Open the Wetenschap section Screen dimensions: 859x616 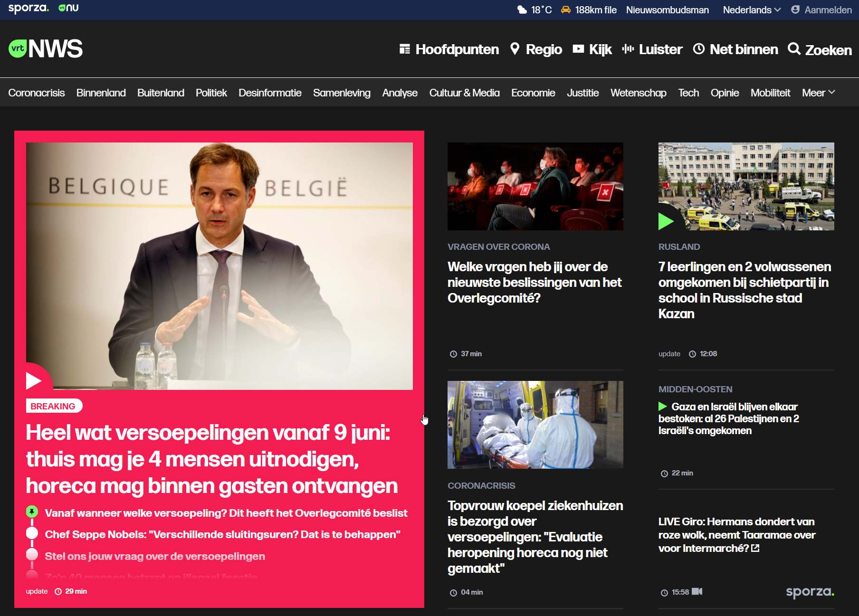pos(638,93)
